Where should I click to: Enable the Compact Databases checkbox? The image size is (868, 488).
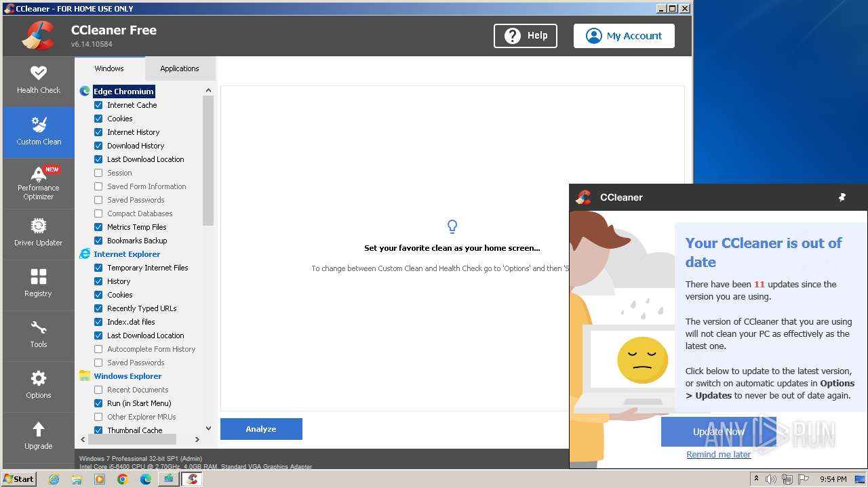point(98,213)
